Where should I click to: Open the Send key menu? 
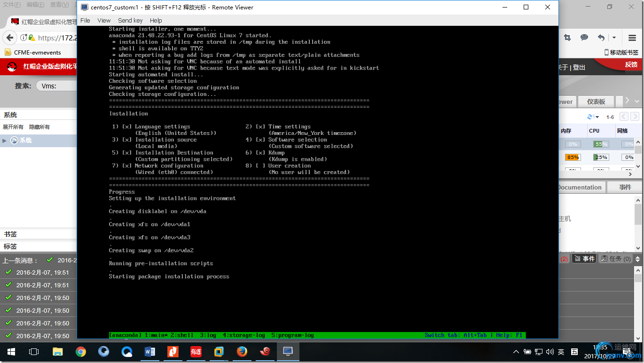click(x=130, y=20)
